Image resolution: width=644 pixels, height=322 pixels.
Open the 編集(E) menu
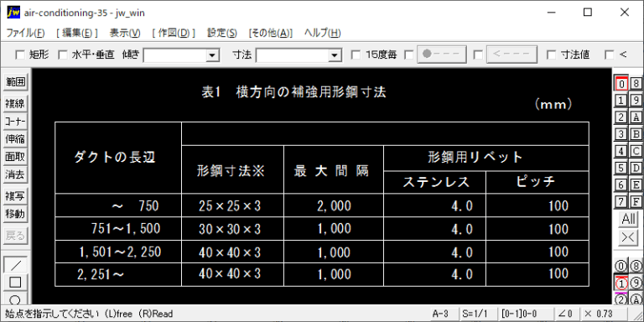(77, 34)
